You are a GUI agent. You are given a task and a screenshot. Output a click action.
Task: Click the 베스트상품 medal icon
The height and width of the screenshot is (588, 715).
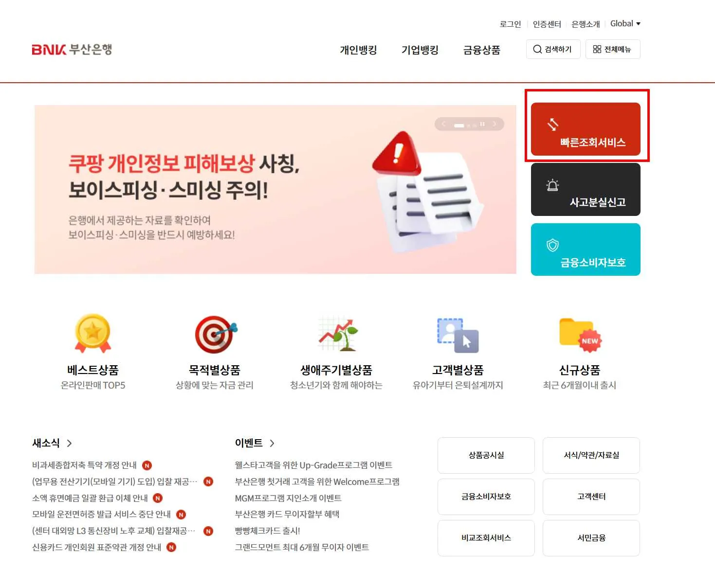click(93, 334)
